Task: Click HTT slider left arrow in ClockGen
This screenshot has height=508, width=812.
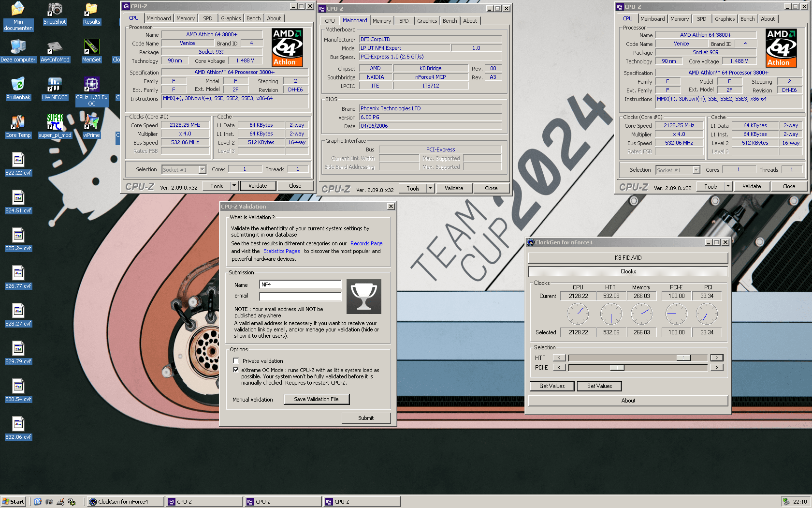Action: click(559, 358)
